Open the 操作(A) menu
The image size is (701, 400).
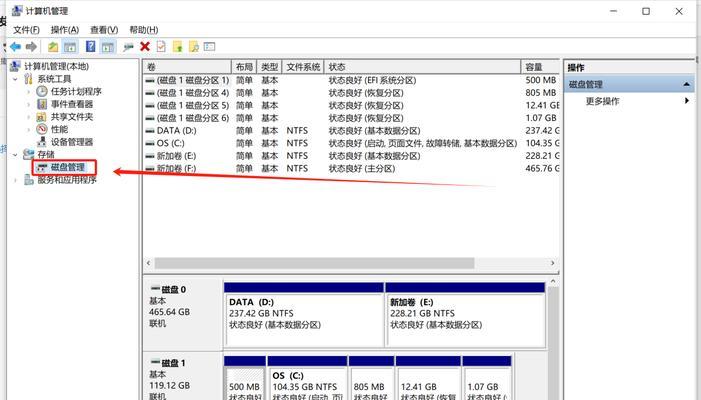click(x=65, y=30)
